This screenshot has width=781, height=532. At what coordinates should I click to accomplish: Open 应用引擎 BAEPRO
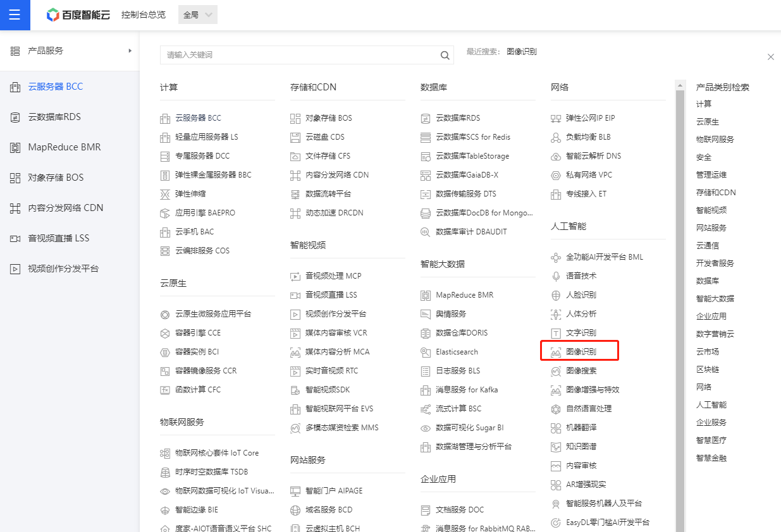[x=205, y=213]
